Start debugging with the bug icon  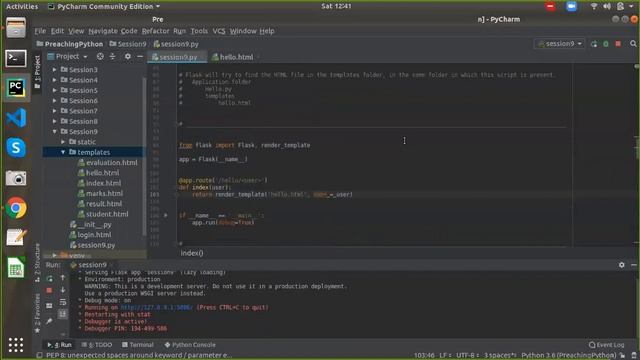[x=606, y=44]
